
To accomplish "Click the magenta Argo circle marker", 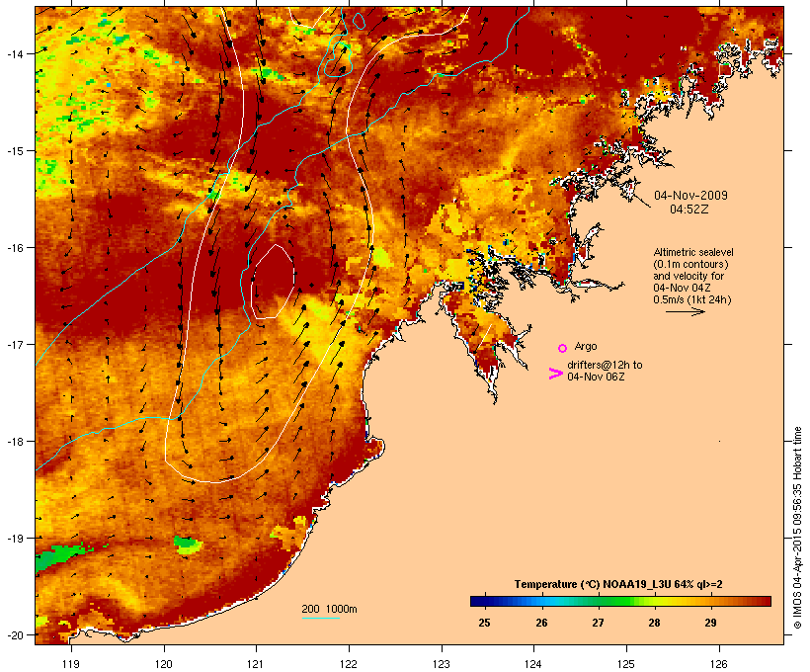I will [x=562, y=349].
